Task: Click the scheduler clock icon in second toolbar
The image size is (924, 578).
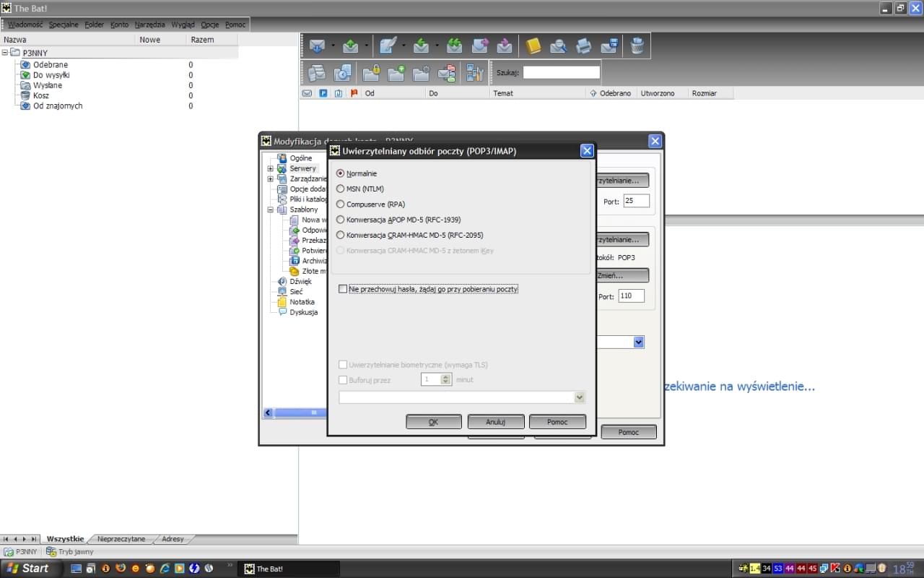Action: pyautogui.click(x=342, y=72)
